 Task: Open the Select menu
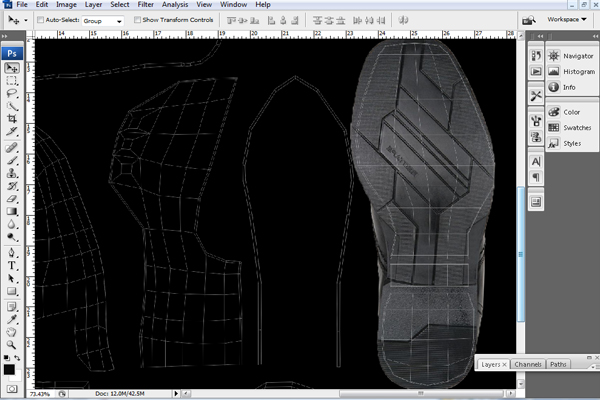119,5
